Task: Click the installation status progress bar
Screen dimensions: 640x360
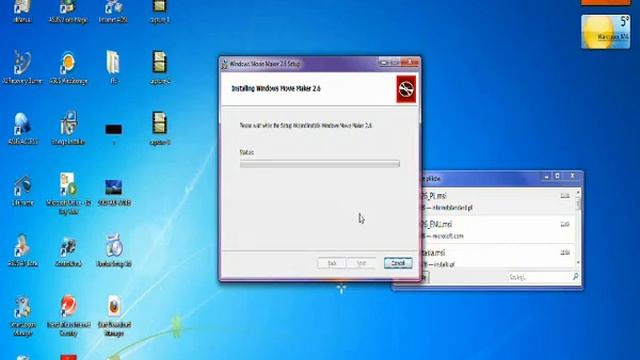Action: [x=320, y=164]
